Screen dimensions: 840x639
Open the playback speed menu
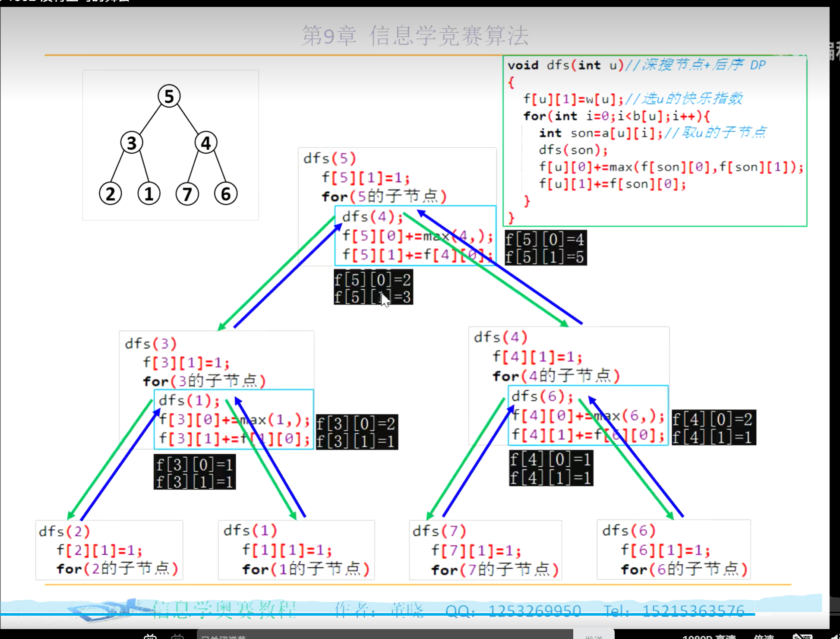763,637
